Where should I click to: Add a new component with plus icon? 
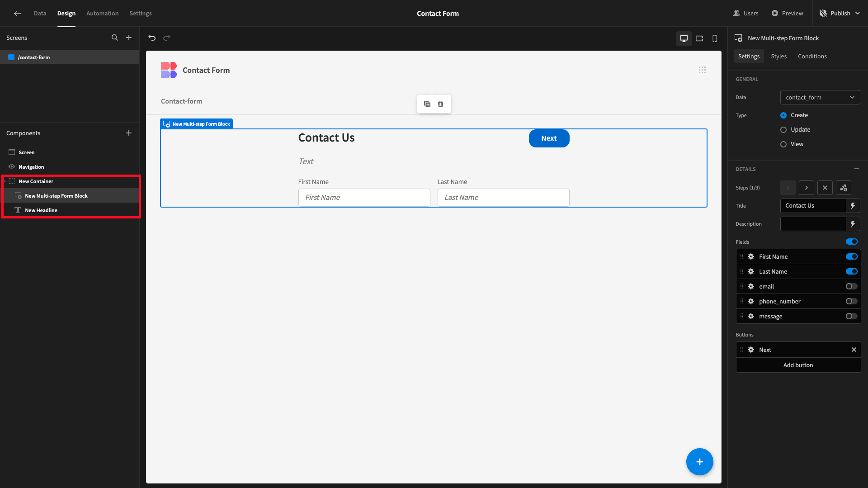[x=129, y=133]
